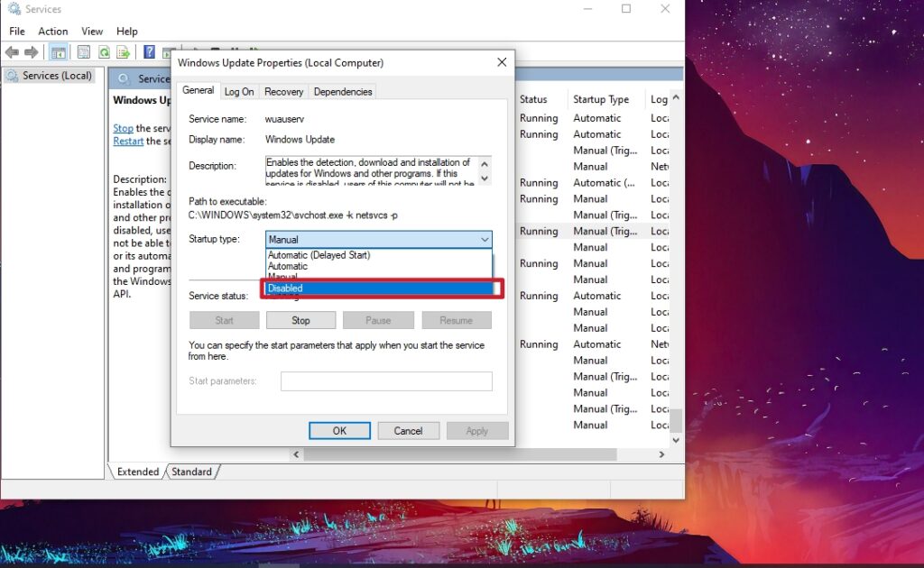Image resolution: width=924 pixels, height=568 pixels.
Task: Click the Description box scroll up arrow
Action: (485, 164)
